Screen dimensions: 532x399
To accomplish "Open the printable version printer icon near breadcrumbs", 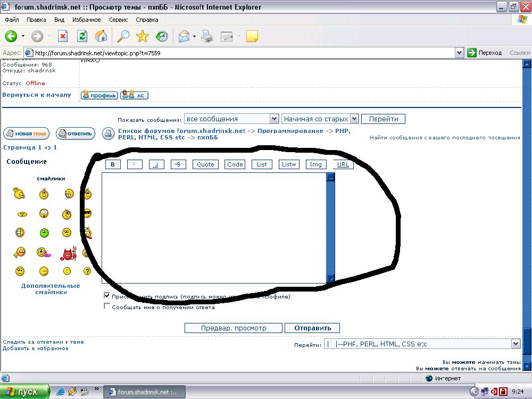I will 108,134.
